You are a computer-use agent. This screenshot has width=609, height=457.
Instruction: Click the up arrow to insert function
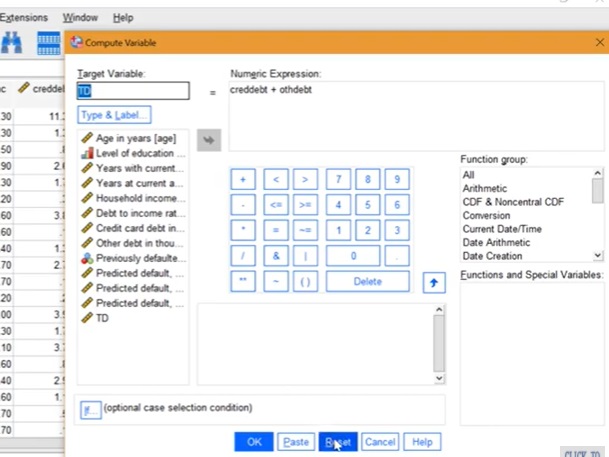(x=434, y=282)
